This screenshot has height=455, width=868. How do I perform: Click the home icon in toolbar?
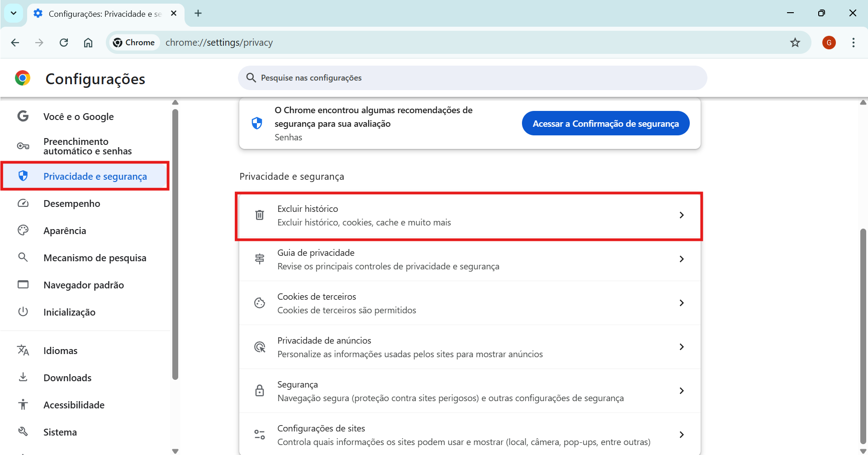pyautogui.click(x=88, y=43)
